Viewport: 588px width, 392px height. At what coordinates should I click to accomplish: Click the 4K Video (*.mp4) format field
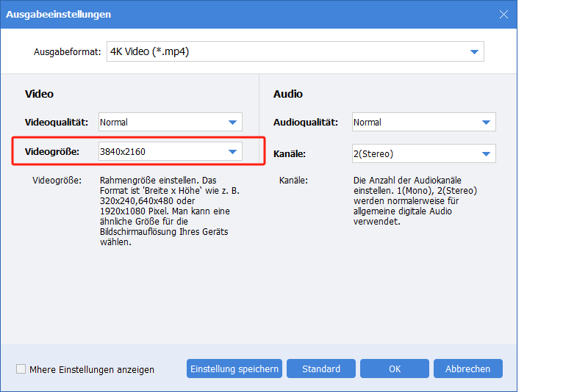pos(295,51)
